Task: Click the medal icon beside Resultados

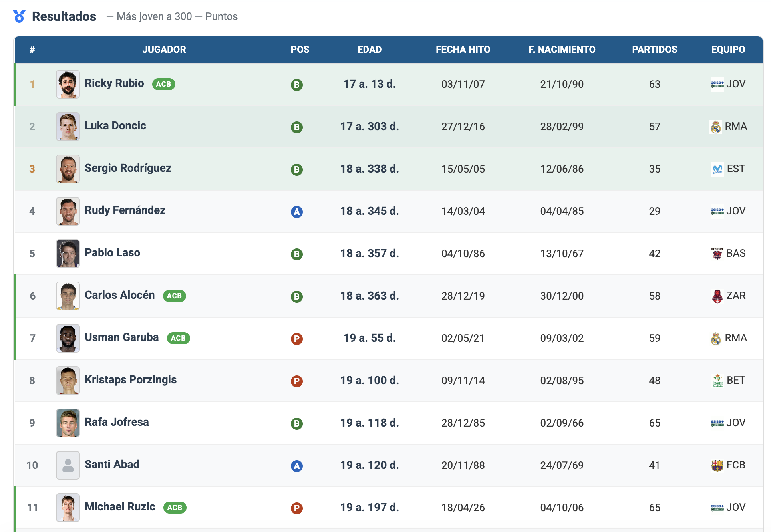Action: 19,16
